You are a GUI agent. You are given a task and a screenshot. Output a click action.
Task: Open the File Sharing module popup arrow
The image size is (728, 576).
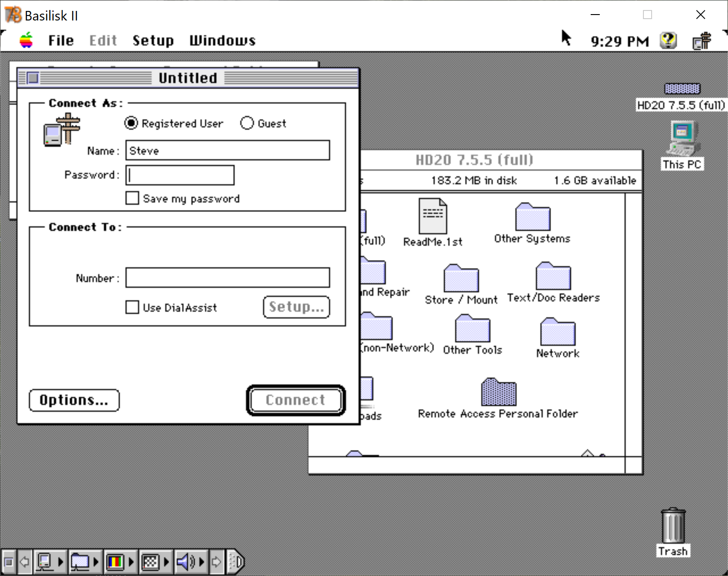[x=96, y=562]
